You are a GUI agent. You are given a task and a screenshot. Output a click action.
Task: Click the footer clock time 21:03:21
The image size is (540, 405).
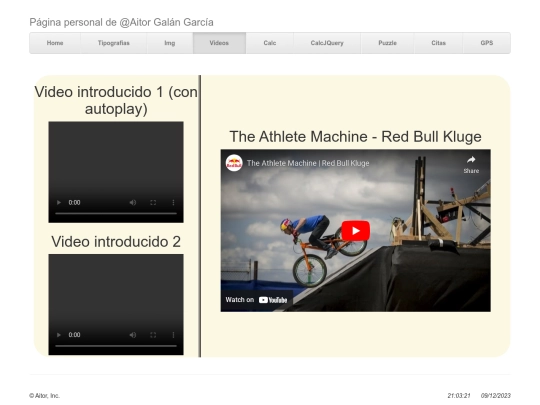(x=459, y=396)
